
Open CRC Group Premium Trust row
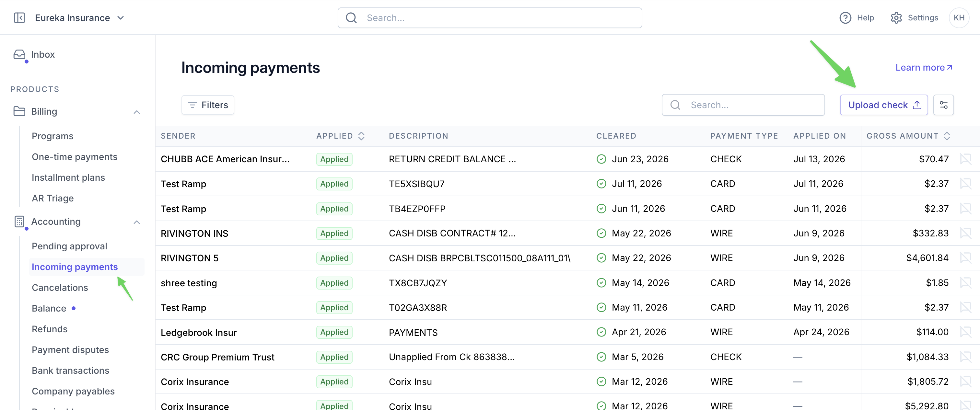(567, 357)
